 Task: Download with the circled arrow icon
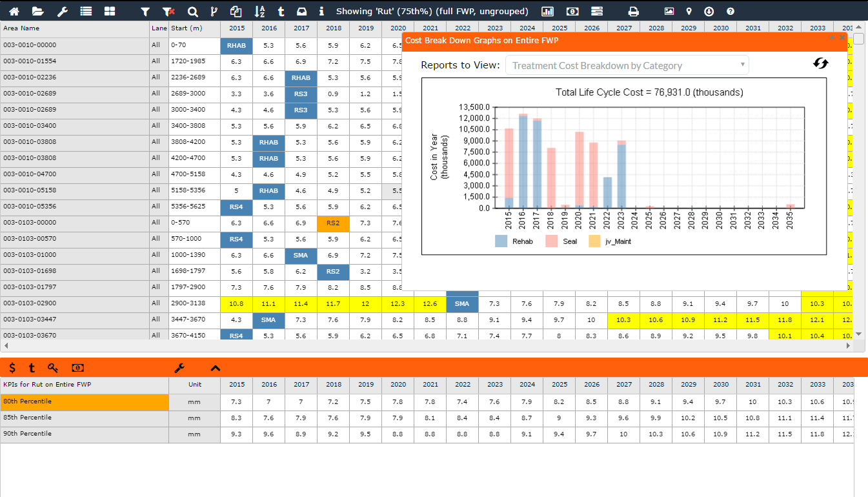click(x=709, y=12)
